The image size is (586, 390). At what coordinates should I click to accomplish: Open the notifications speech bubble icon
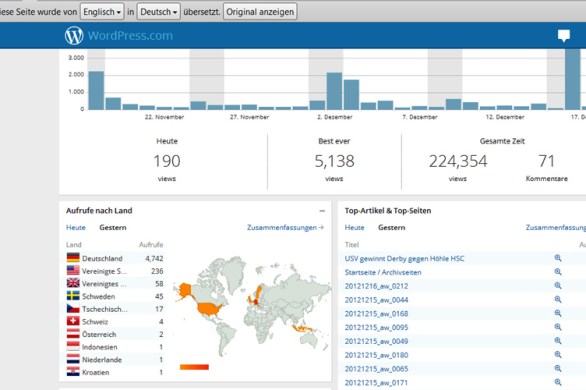[564, 35]
